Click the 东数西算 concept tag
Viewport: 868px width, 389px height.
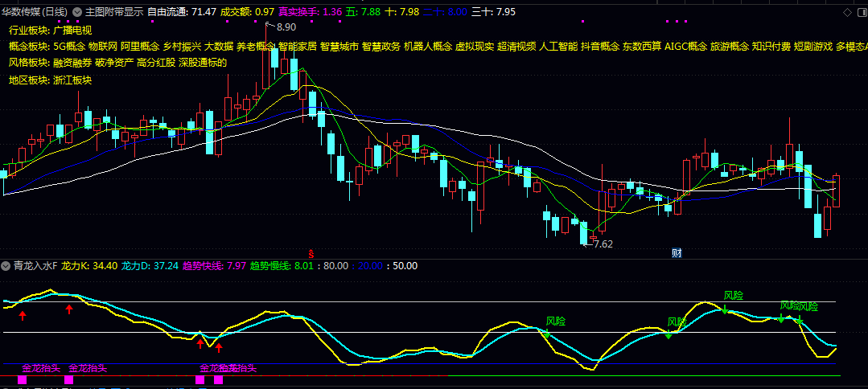pos(642,47)
